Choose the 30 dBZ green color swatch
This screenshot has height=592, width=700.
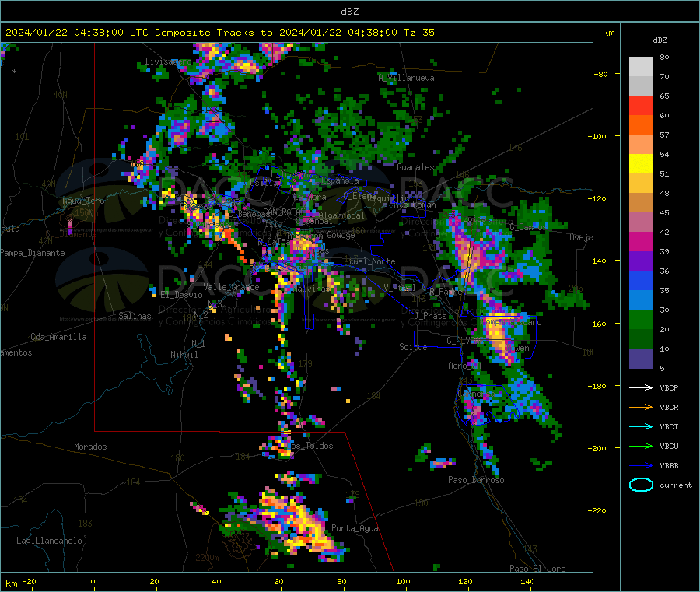641,319
